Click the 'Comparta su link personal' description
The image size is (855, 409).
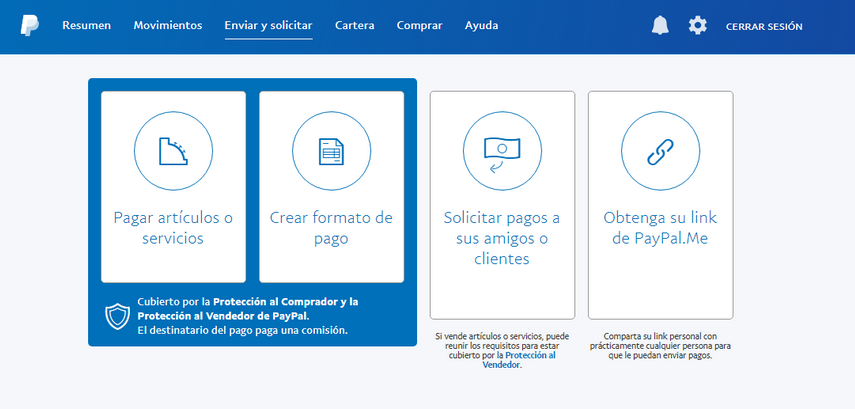point(660,346)
